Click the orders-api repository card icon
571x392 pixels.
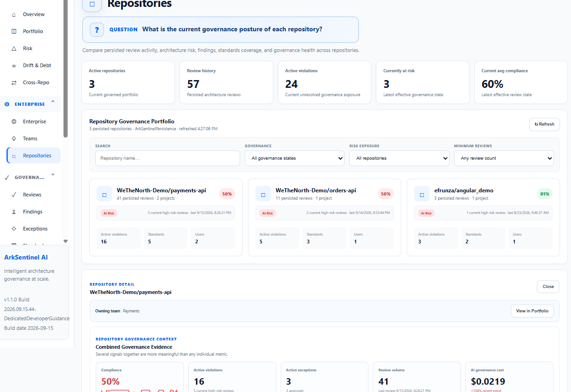(263, 194)
